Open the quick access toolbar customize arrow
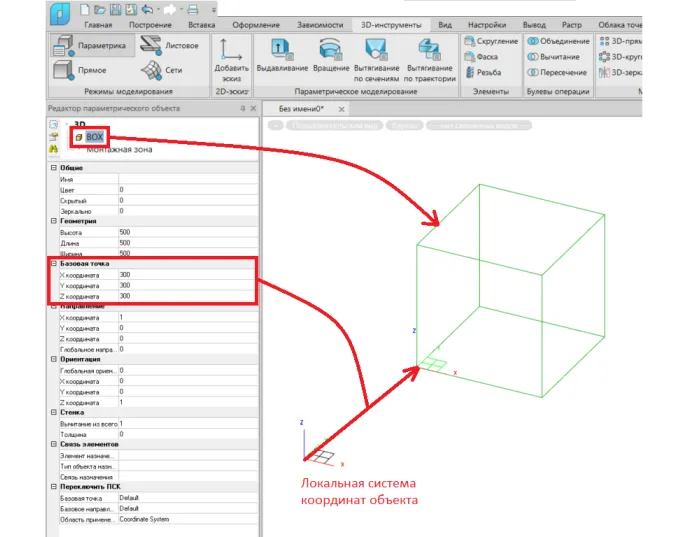688x537 pixels. tap(214, 10)
